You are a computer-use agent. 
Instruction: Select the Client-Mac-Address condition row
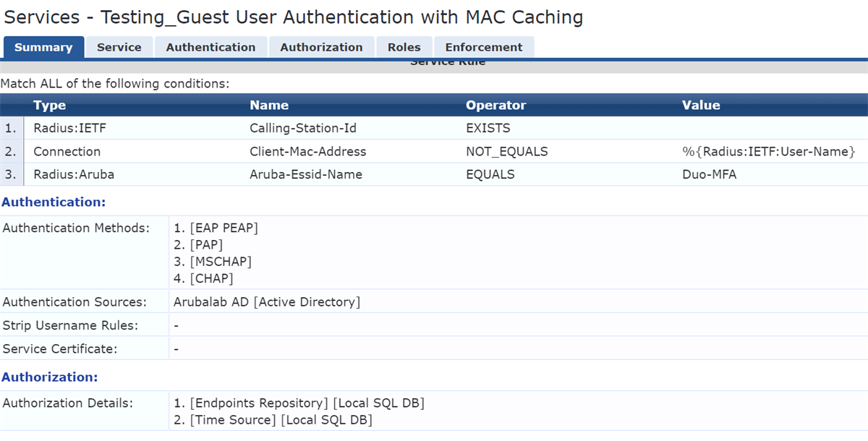pyautogui.click(x=307, y=152)
